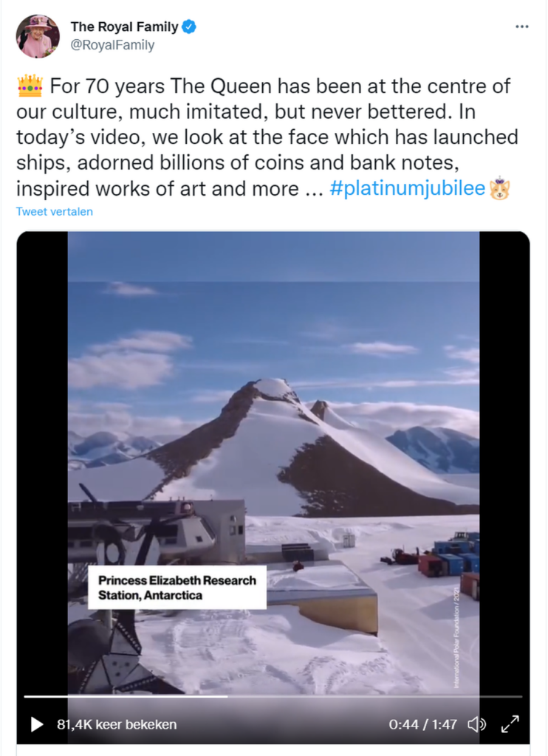Screen dimensions: 548x756
Task: Click the unplayed portion of the progress bar
Action: (375, 696)
